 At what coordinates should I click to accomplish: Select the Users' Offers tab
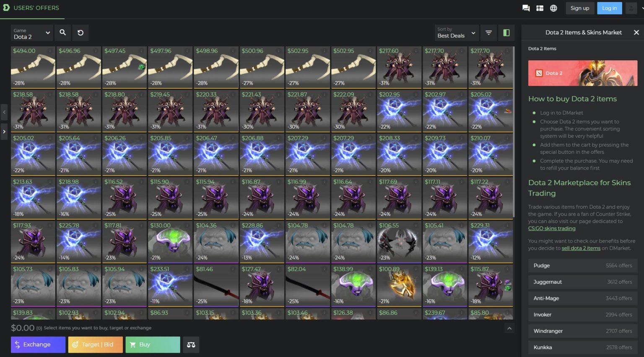click(x=32, y=8)
